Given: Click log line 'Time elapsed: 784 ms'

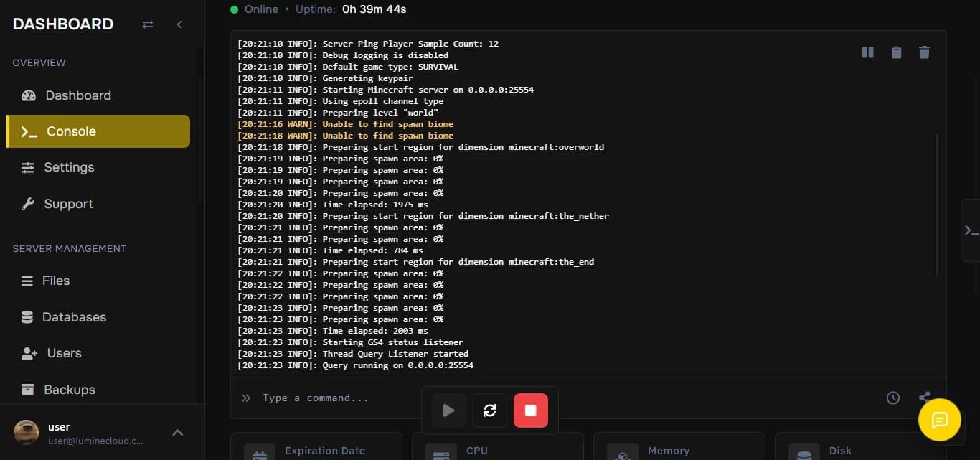Looking at the screenshot, I should (x=331, y=250).
